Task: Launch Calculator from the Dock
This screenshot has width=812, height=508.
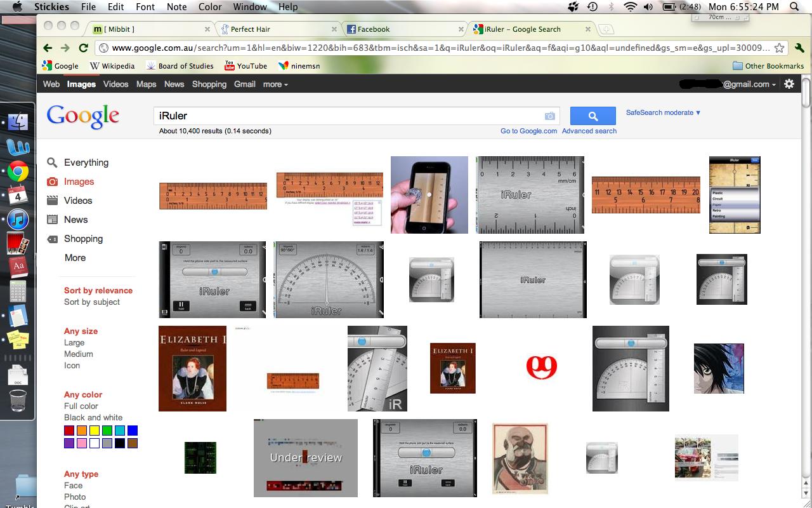Action: click(x=18, y=291)
